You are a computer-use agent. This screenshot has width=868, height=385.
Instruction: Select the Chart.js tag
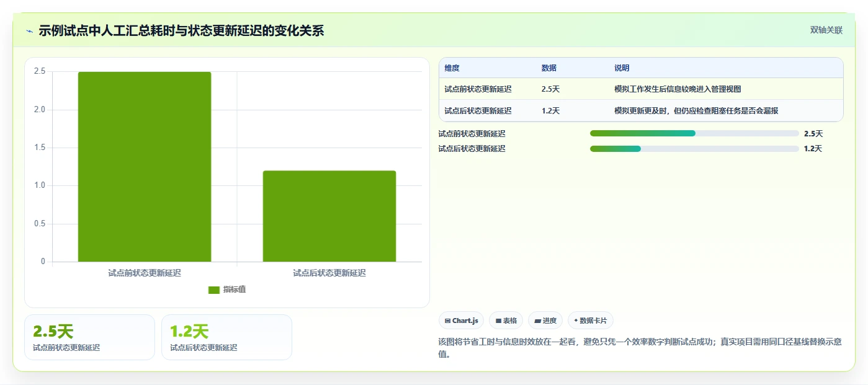click(461, 321)
